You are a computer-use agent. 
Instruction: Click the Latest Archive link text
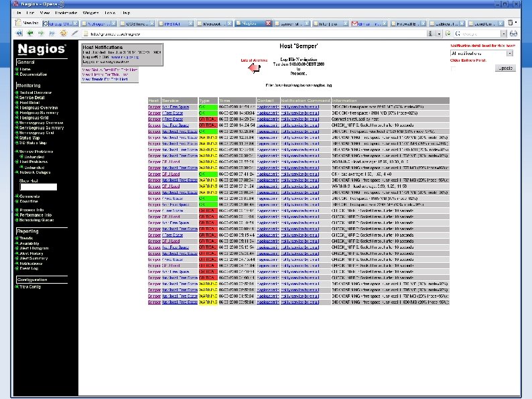click(254, 60)
